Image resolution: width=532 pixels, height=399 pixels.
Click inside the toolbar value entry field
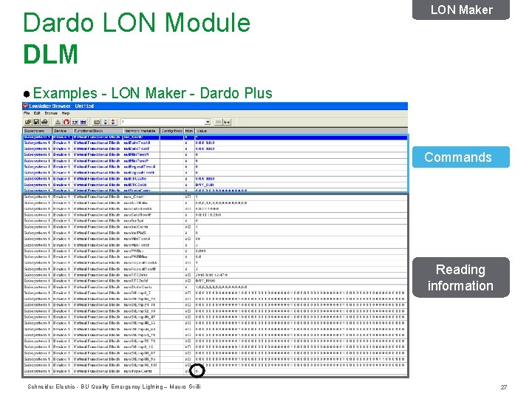click(163, 122)
